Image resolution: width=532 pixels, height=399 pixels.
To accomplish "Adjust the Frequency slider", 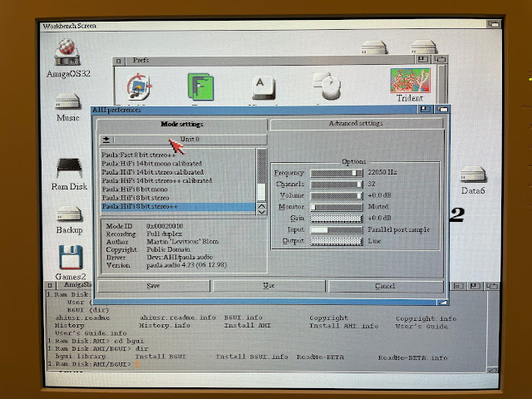I will point(337,173).
